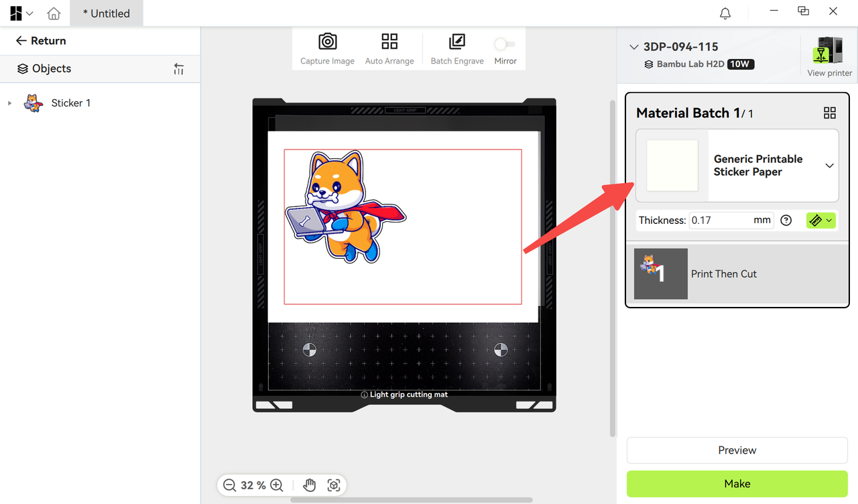Image resolution: width=858 pixels, height=504 pixels.
Task: Open the Generic Printable Sticker Paper dropdown
Action: pos(829,166)
